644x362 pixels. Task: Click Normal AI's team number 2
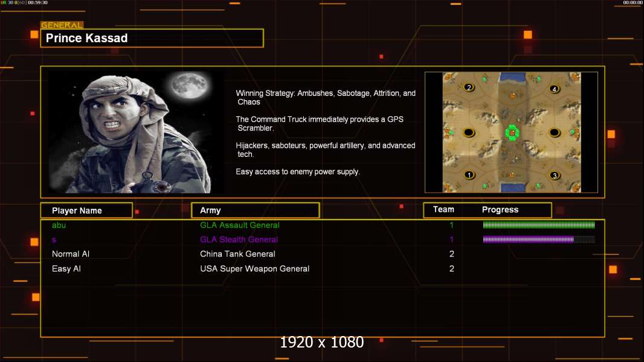tap(452, 254)
